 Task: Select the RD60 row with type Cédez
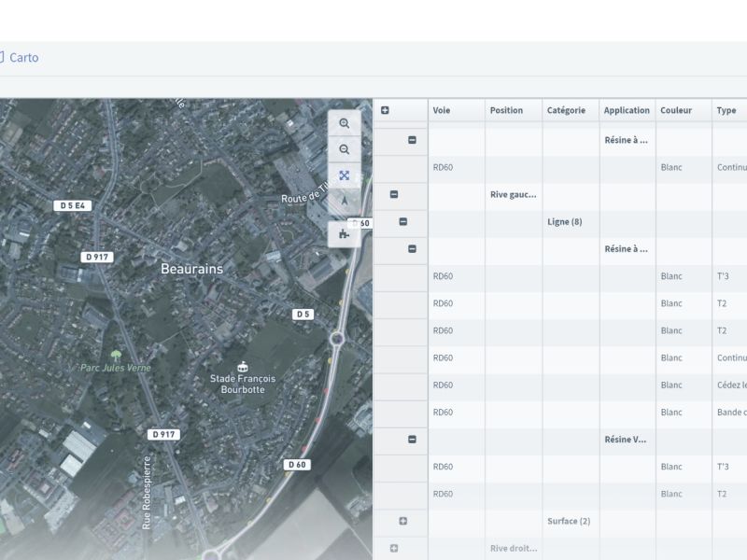[559, 385]
